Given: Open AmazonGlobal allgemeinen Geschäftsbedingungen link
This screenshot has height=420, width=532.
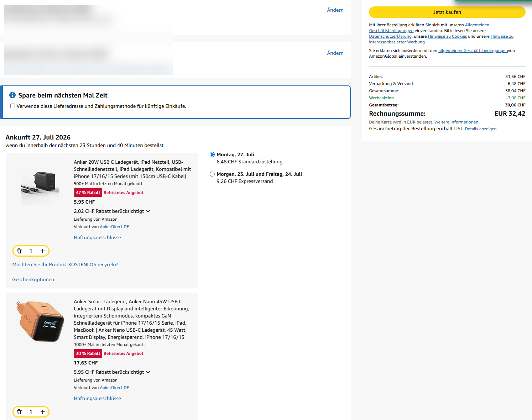Looking at the screenshot, I should (473, 51).
